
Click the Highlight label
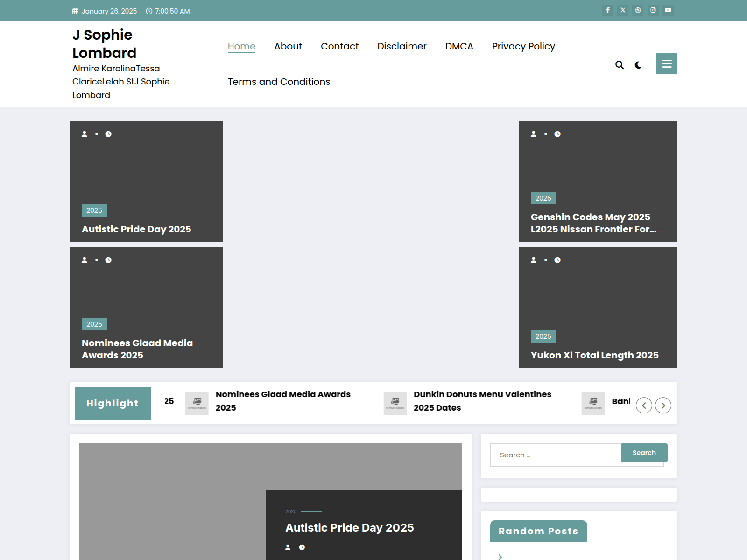click(x=113, y=403)
